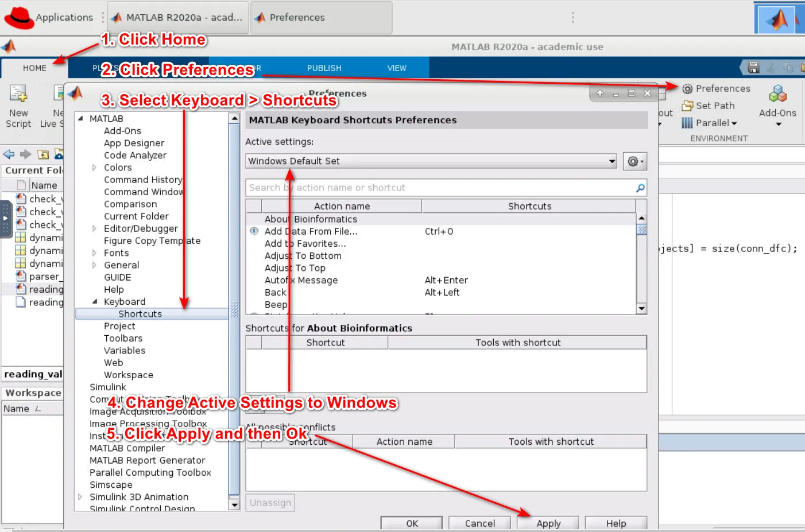Select the 'Autofix Message' action row
Viewport: 805px width, 532px height.
click(x=441, y=280)
